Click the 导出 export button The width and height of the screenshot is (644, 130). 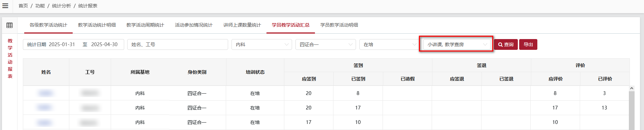point(528,44)
